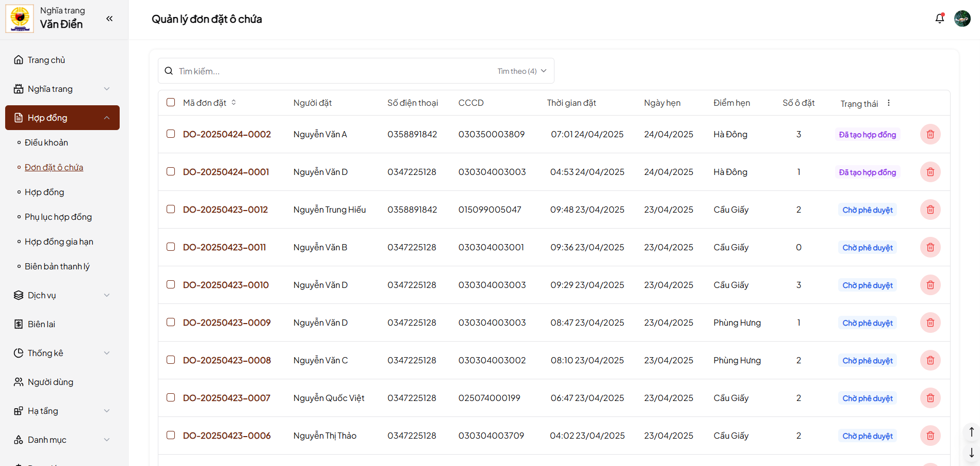Click the Tìm kiếm search field
The image size is (980, 466).
tap(330, 71)
